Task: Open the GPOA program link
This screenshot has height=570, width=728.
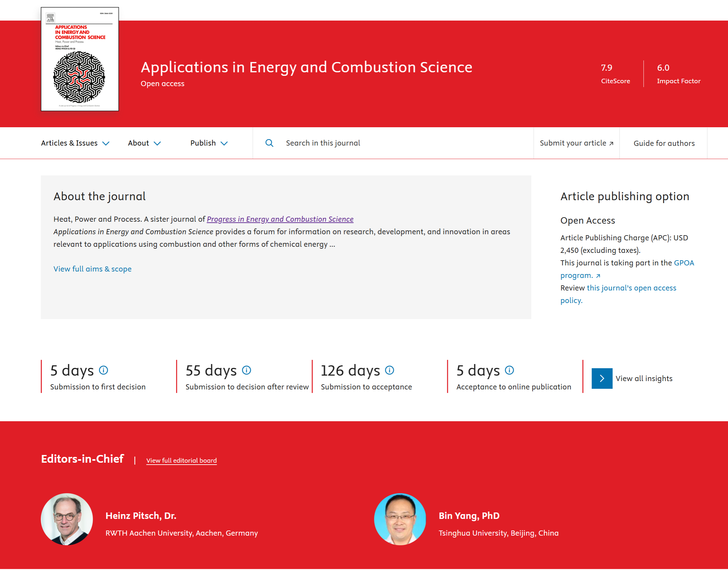Action: point(684,263)
